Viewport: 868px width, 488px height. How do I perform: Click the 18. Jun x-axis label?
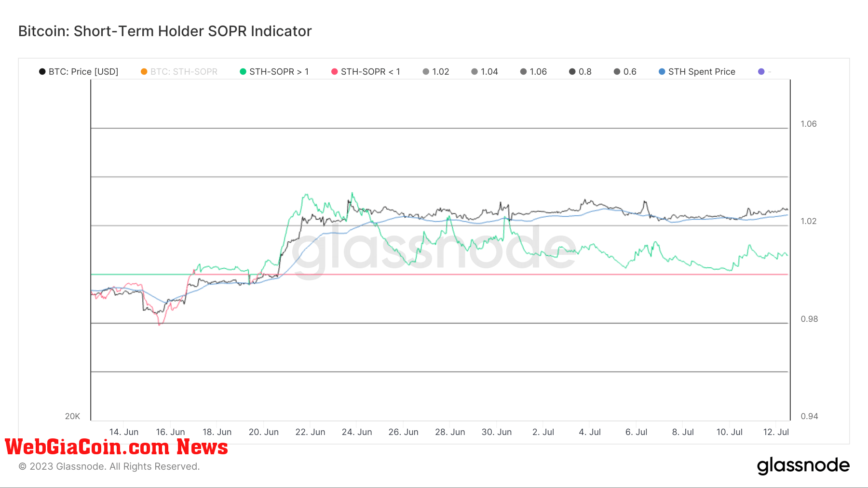217,432
